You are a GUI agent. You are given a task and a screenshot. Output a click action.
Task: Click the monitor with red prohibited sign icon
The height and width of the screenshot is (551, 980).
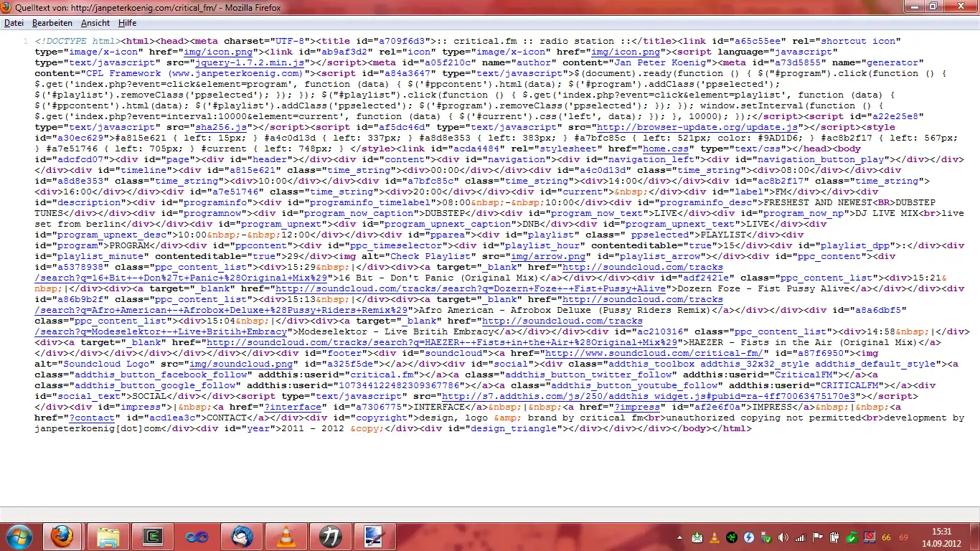pyautogui.click(x=869, y=537)
